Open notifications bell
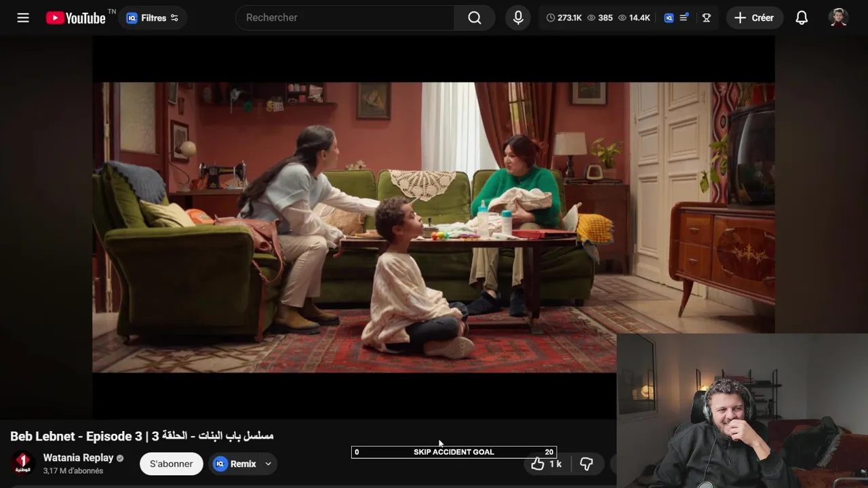This screenshot has width=868, height=488. [x=802, y=18]
